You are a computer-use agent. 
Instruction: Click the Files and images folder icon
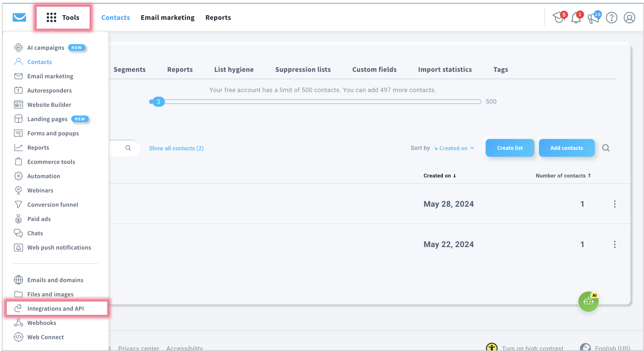[18, 294]
